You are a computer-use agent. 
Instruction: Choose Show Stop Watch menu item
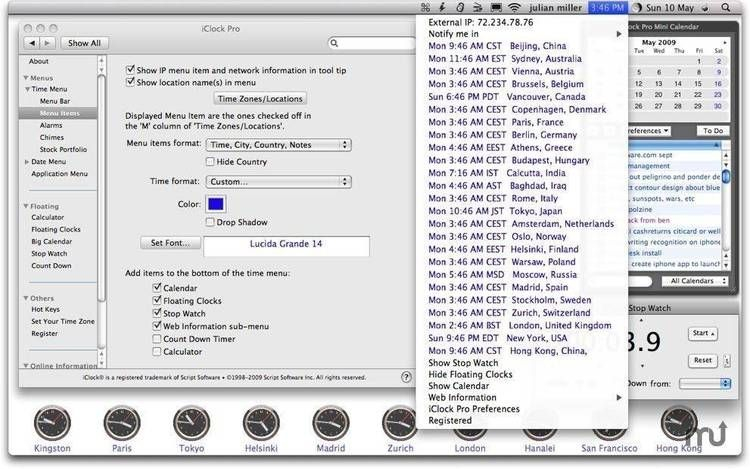[522, 363]
